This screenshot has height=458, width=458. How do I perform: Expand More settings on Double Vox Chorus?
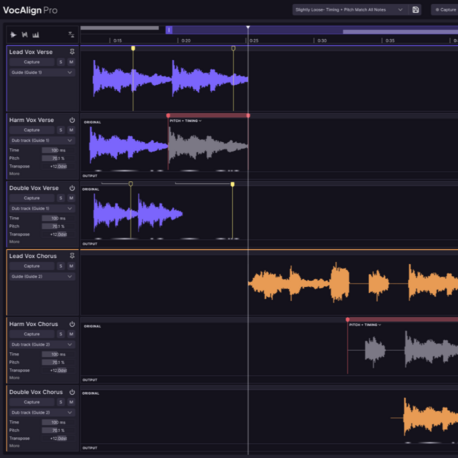tap(14, 446)
